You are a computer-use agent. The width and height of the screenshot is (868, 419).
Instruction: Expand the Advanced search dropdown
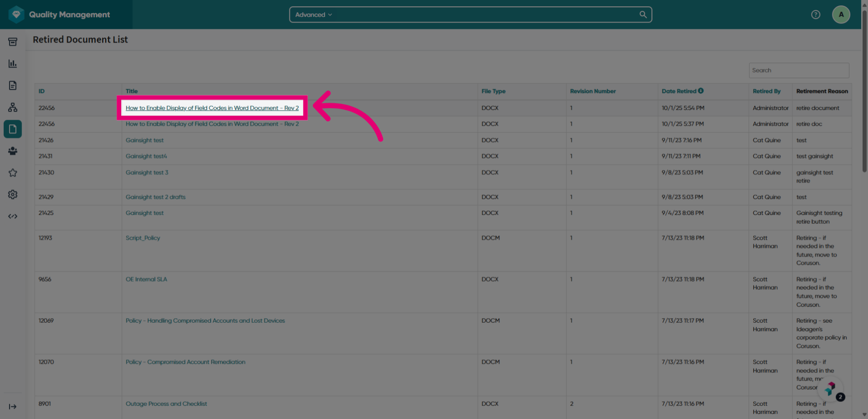314,14
